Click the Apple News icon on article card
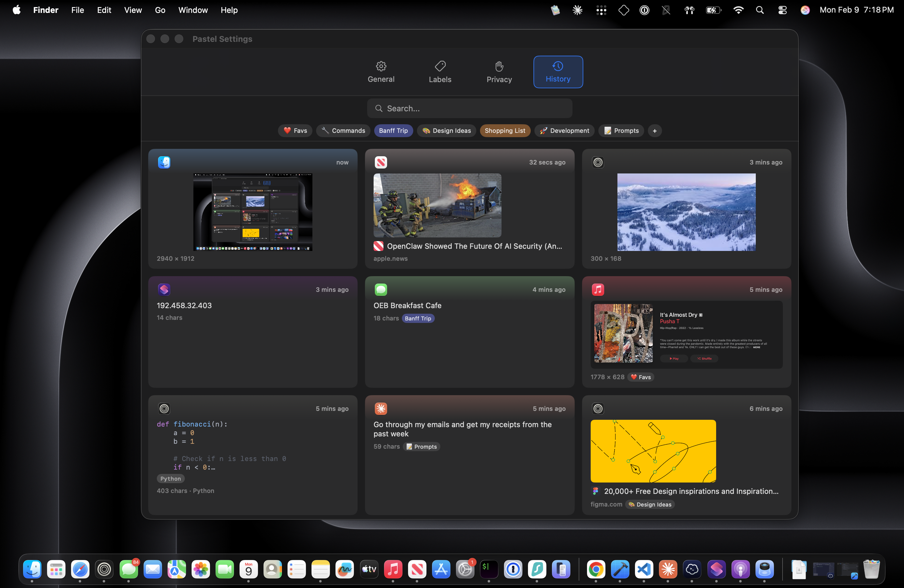The image size is (904, 588). tap(380, 162)
